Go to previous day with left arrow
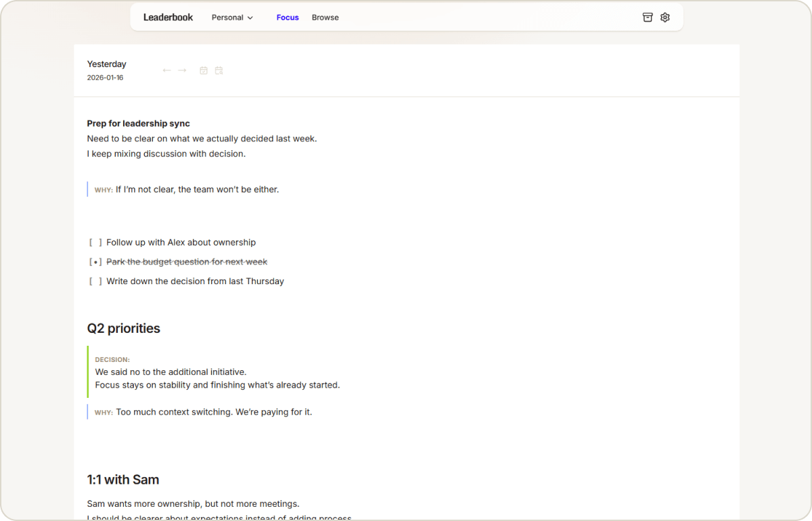This screenshot has width=812, height=521. pos(166,70)
